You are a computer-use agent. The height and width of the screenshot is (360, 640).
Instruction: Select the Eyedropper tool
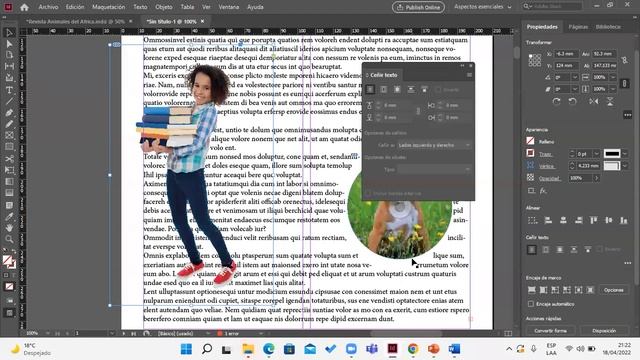[x=9, y=216]
